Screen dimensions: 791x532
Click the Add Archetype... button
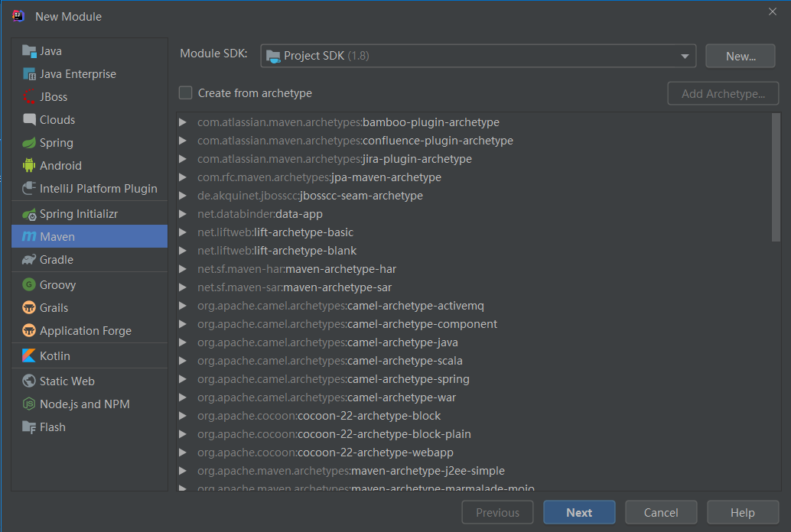tap(723, 93)
